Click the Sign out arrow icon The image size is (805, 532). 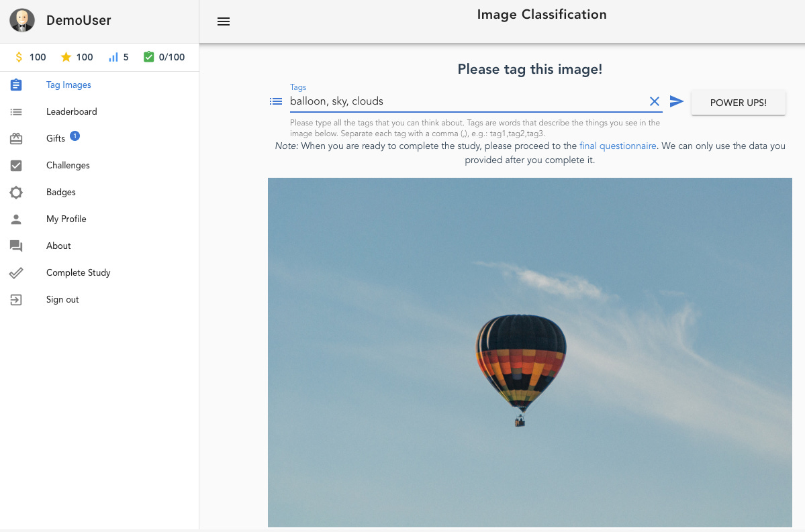pyautogui.click(x=16, y=300)
